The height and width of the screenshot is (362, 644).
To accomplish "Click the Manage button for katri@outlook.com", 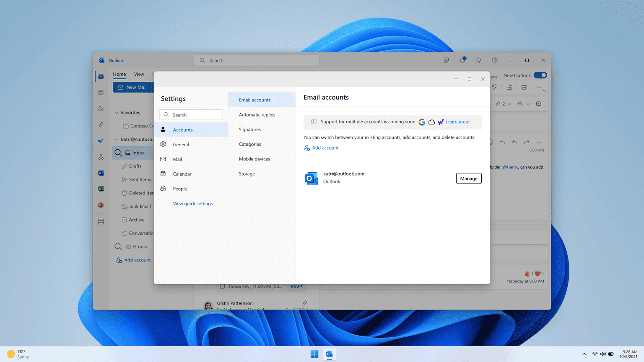I will pyautogui.click(x=468, y=178).
